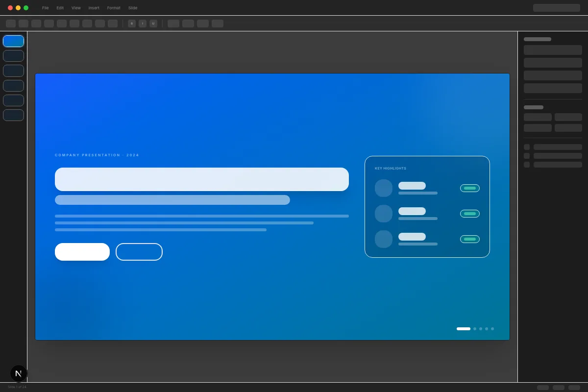This screenshot has width=588, height=392.
Task: Open the Format menu
Action: pyautogui.click(x=114, y=8)
